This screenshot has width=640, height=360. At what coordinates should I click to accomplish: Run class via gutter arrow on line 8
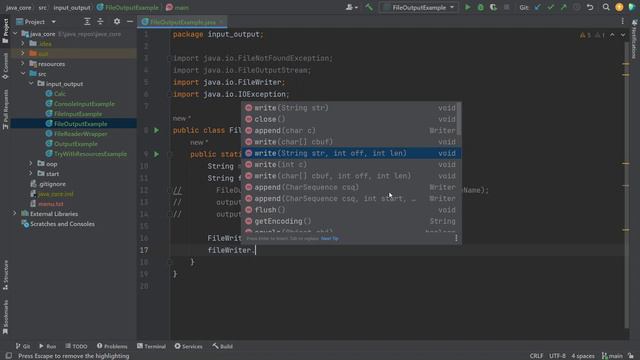click(x=156, y=130)
